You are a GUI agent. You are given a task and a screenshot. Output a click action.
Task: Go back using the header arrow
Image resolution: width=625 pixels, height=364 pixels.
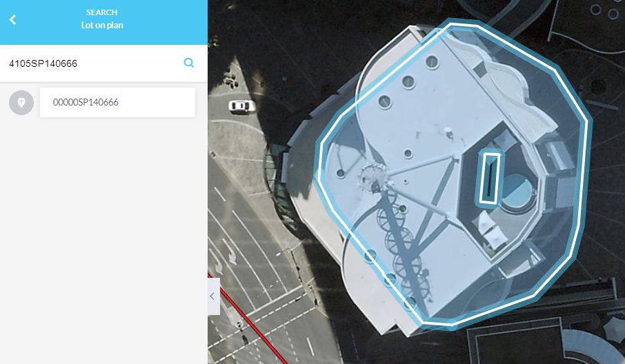(12, 19)
